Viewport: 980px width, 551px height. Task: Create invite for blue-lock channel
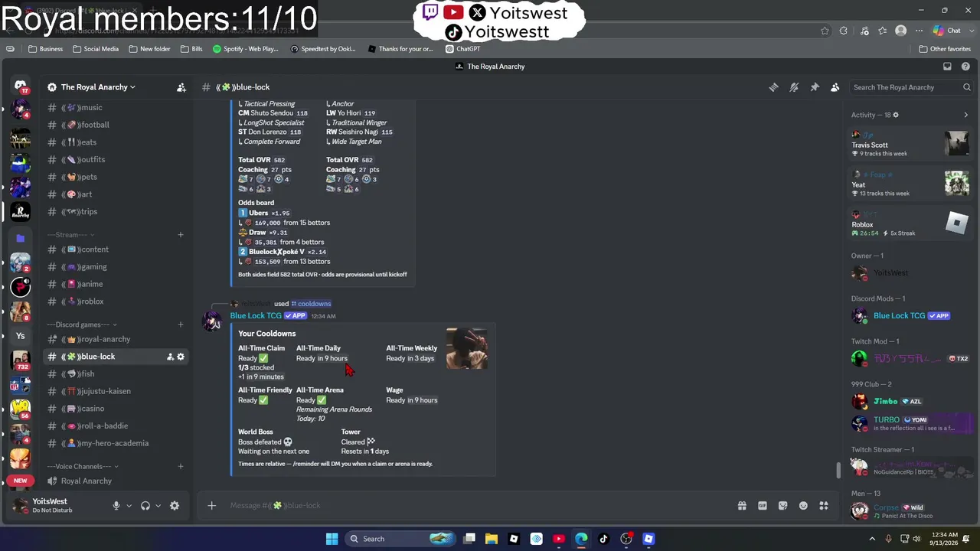point(170,357)
